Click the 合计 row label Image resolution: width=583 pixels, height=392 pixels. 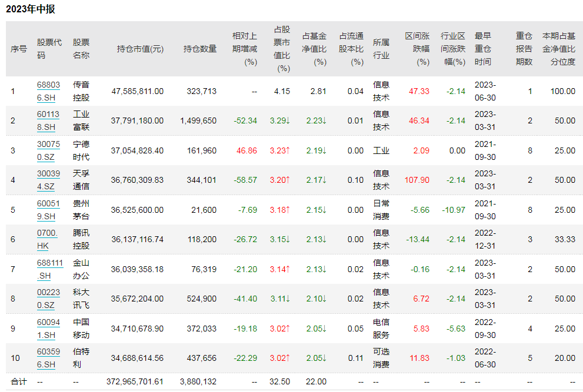coord(19,381)
